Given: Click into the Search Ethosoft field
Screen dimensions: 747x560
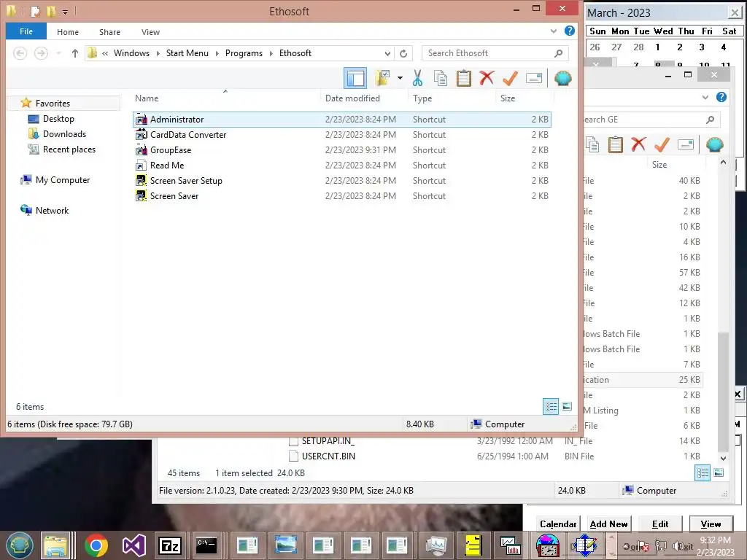Looking at the screenshot, I should [x=495, y=53].
